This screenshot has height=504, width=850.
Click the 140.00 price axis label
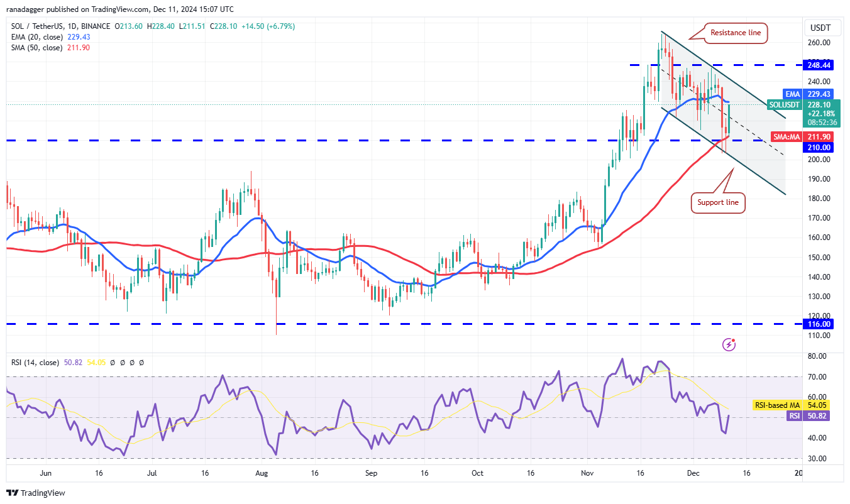pyautogui.click(x=820, y=277)
